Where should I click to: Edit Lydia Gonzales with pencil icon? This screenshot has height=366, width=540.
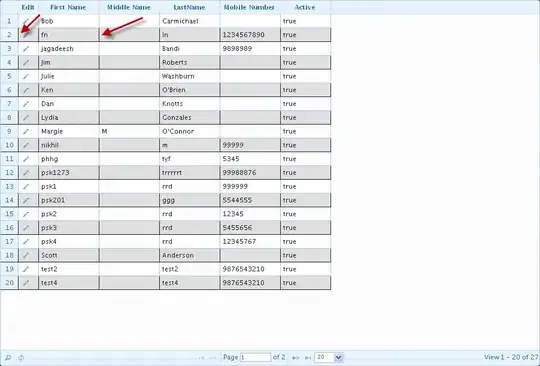[x=26, y=118]
